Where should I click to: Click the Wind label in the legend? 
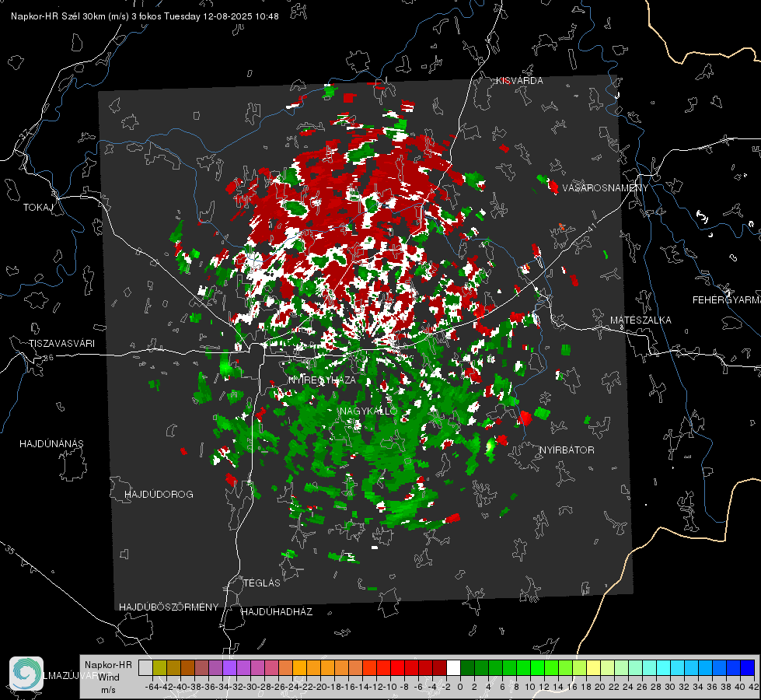click(109, 677)
